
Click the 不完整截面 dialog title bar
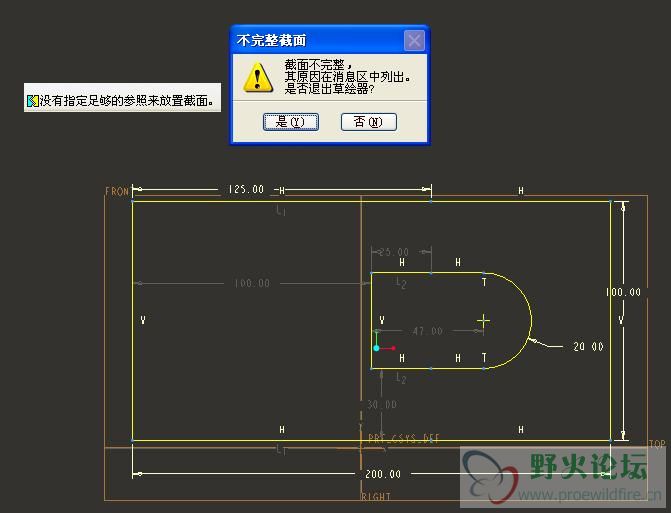coord(330,40)
